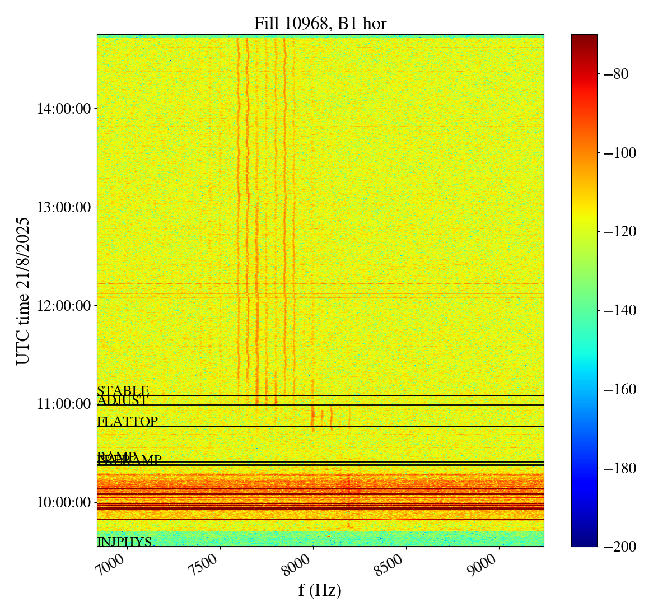Click the −80 colorbar tick label

[615, 74]
